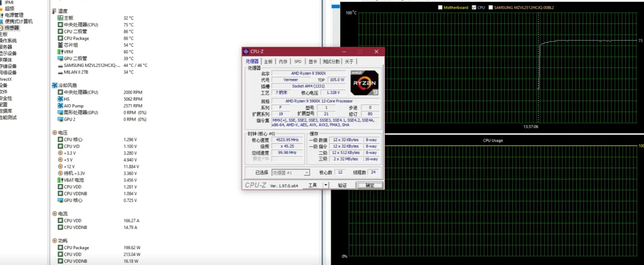Click the icon beside 功耗 heading

pyautogui.click(x=54, y=241)
